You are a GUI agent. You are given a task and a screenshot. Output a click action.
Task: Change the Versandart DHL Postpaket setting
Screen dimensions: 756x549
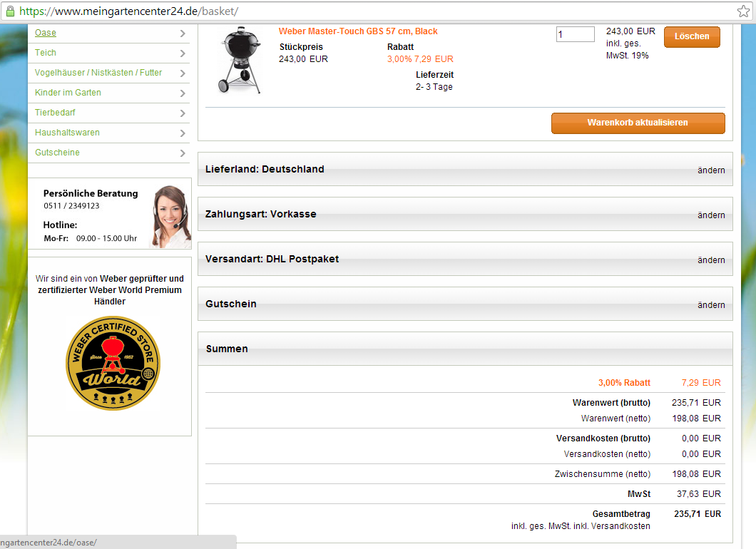pyautogui.click(x=711, y=260)
